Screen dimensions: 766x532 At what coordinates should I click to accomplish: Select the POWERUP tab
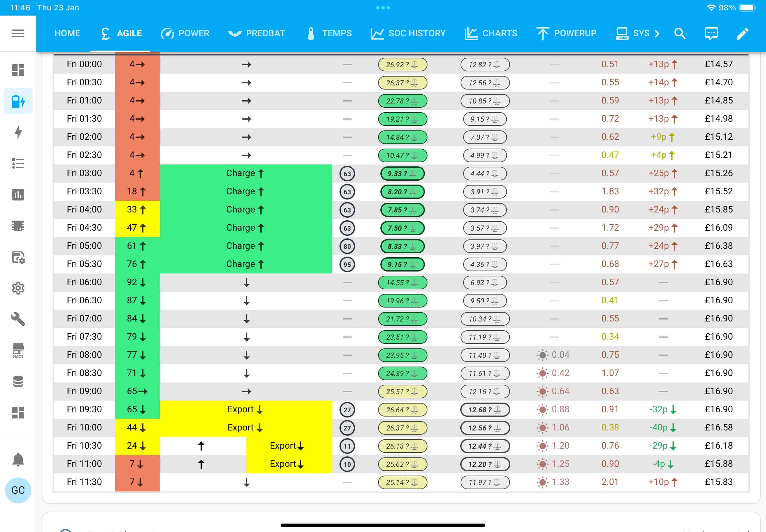click(567, 33)
